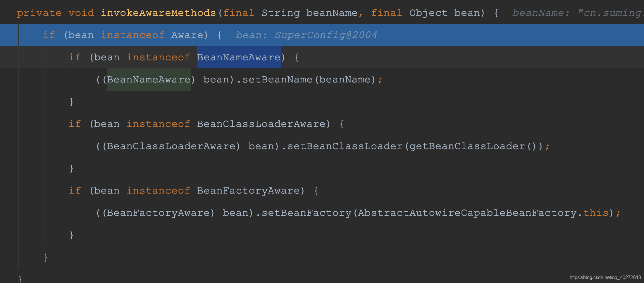Click inline debug value SuperConfig@2004
This screenshot has height=283, width=644.
click(326, 35)
